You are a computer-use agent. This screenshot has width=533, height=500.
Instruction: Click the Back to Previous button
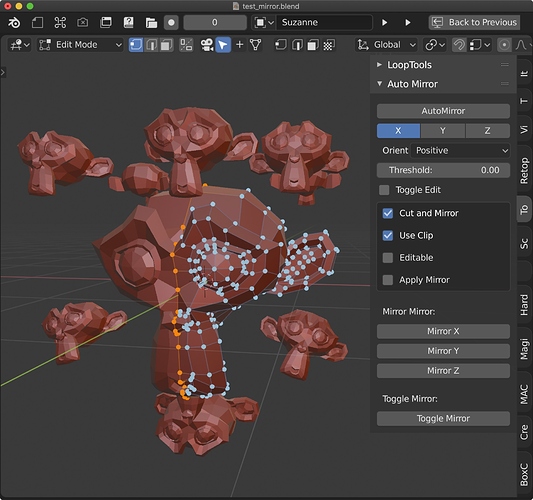[474, 23]
